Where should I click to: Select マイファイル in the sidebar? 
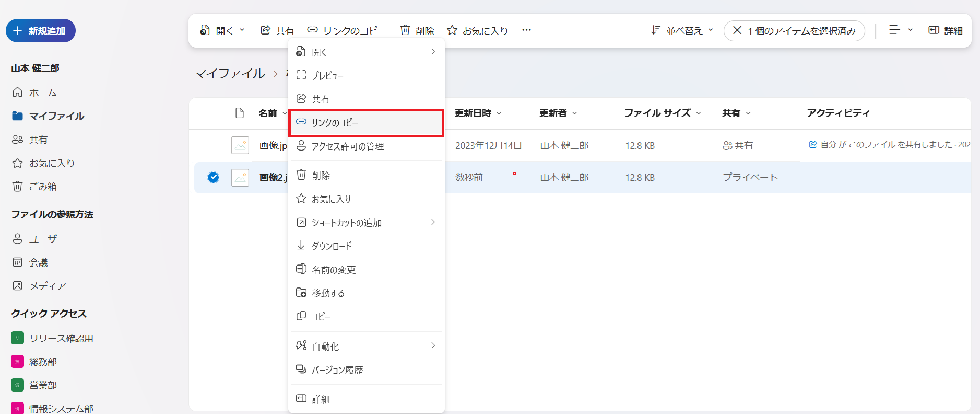pos(48,116)
